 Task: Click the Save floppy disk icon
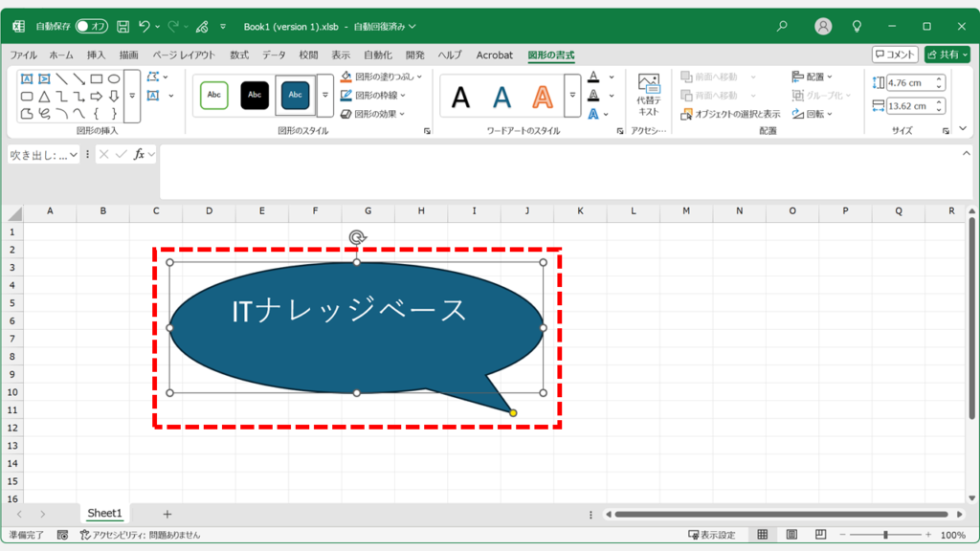[122, 27]
